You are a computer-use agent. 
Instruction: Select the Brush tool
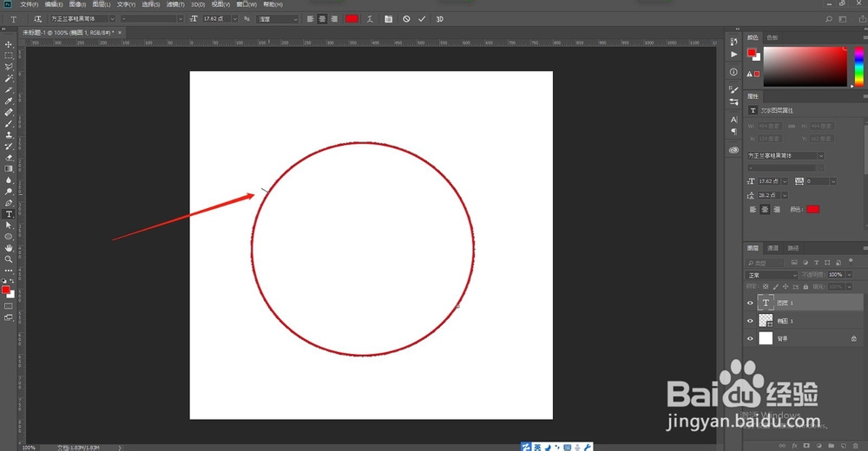click(9, 123)
